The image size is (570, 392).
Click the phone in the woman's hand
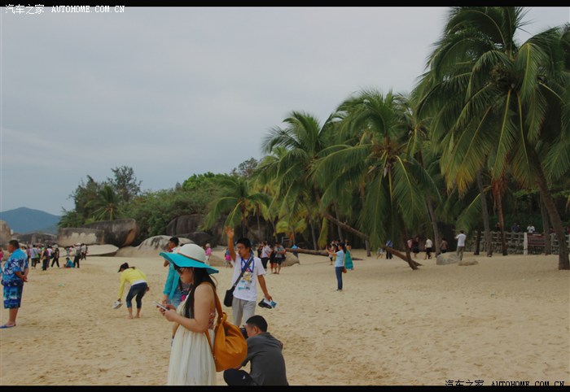(161, 307)
